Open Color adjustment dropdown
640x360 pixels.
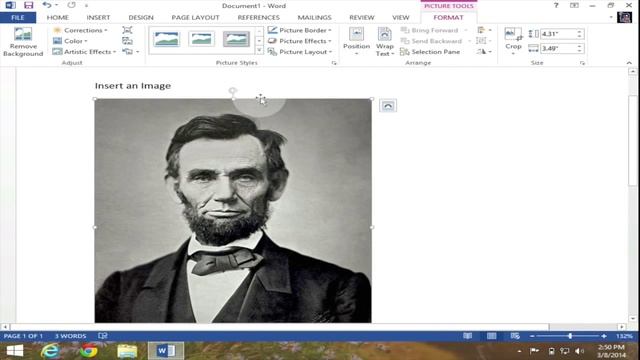(70, 41)
